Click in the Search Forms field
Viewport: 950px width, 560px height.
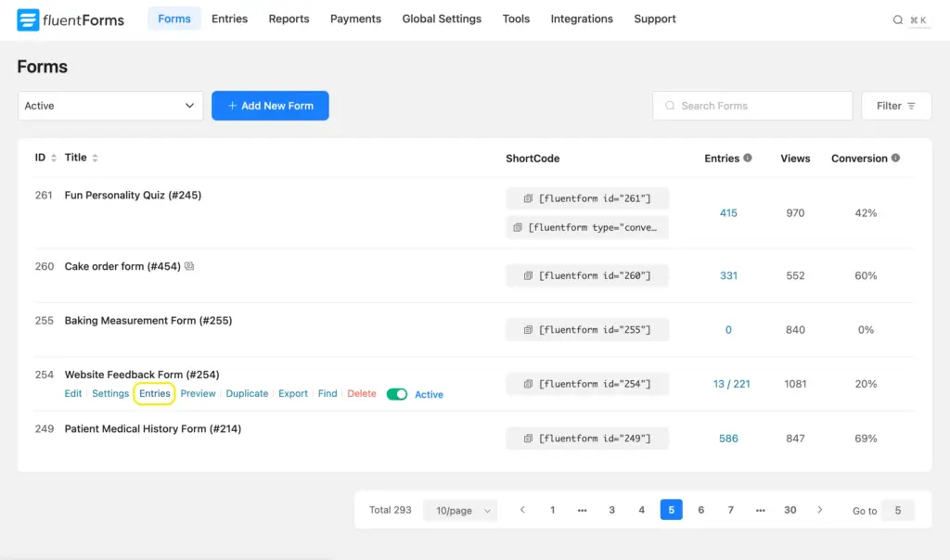pyautogui.click(x=752, y=106)
